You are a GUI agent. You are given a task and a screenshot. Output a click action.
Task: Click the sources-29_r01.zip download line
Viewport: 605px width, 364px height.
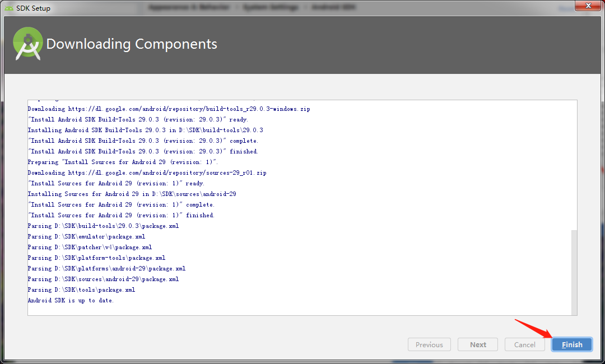tap(147, 172)
